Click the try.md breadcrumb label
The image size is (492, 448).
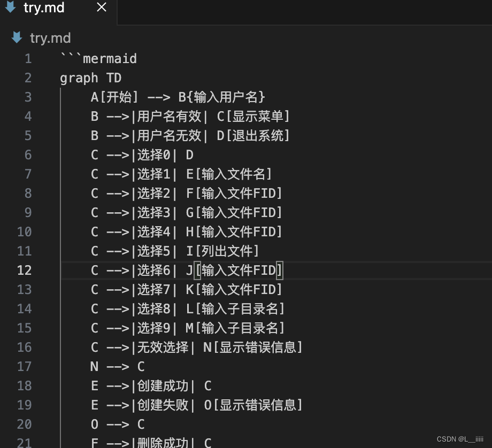[x=50, y=38]
